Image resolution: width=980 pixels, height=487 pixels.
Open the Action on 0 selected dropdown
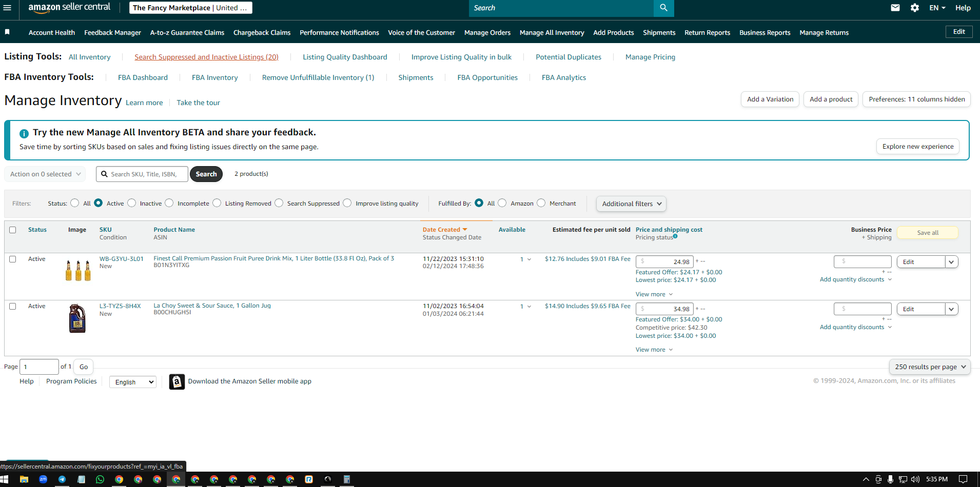pos(45,174)
